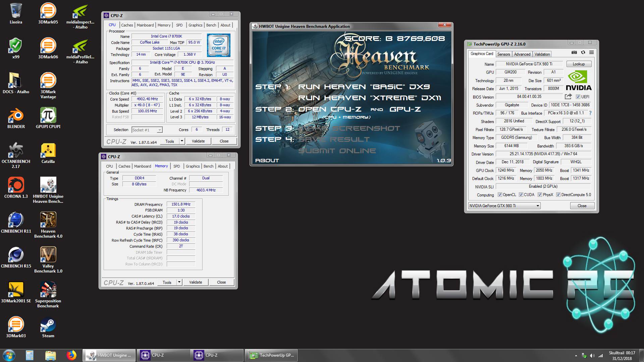Launch 3DMark2001 SE shortcut
The height and width of the screenshot is (362, 644).
click(16, 292)
